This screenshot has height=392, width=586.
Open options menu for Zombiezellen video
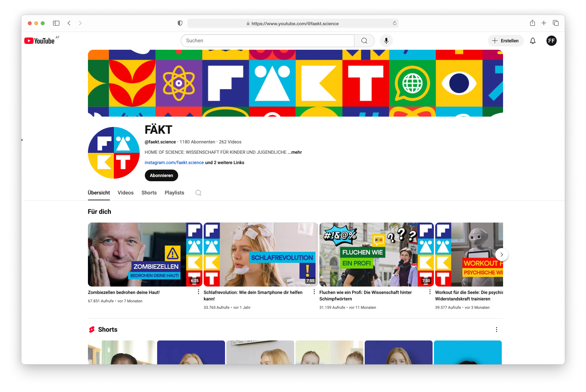click(198, 292)
